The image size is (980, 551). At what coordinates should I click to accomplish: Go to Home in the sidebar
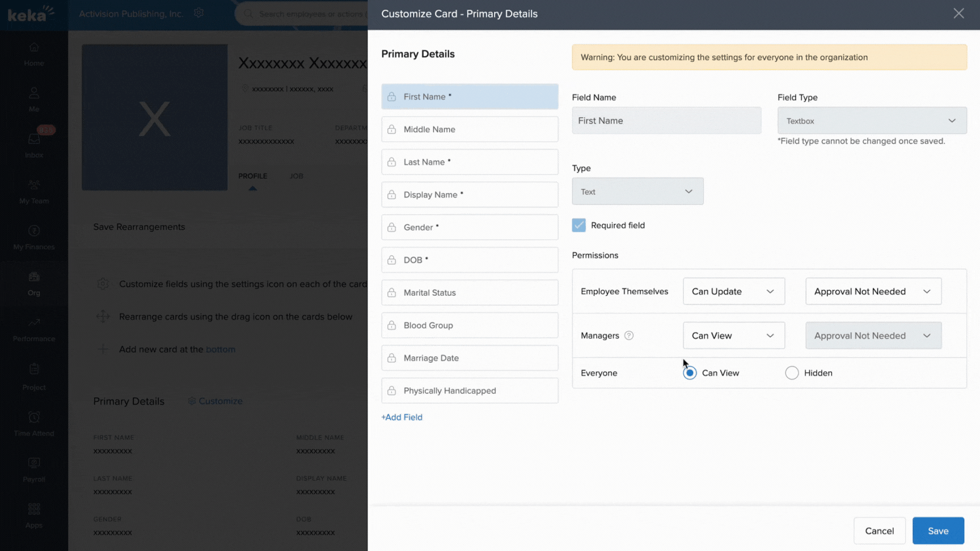pyautogui.click(x=34, y=54)
